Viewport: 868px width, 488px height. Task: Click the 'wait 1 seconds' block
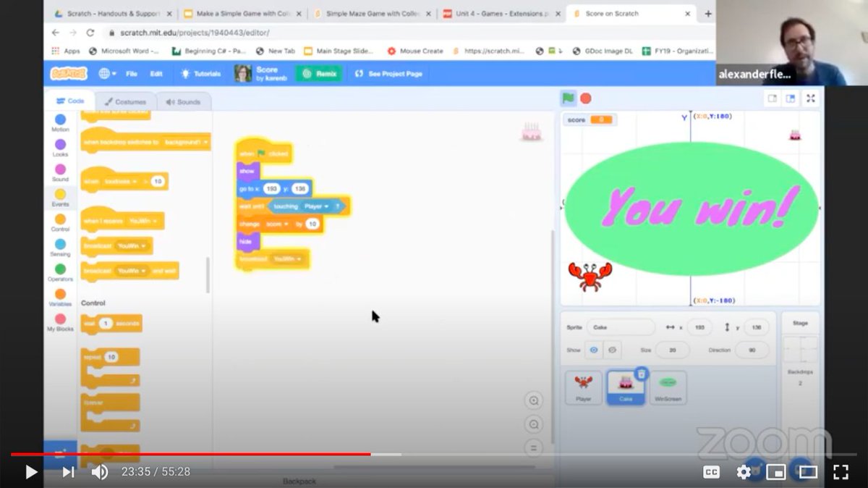pyautogui.click(x=111, y=324)
